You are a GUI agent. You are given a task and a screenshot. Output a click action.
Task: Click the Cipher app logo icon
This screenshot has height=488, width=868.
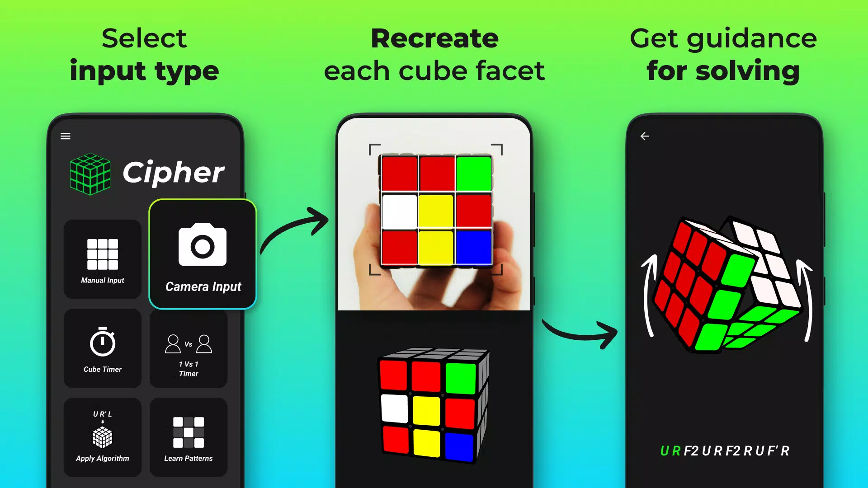pos(90,171)
